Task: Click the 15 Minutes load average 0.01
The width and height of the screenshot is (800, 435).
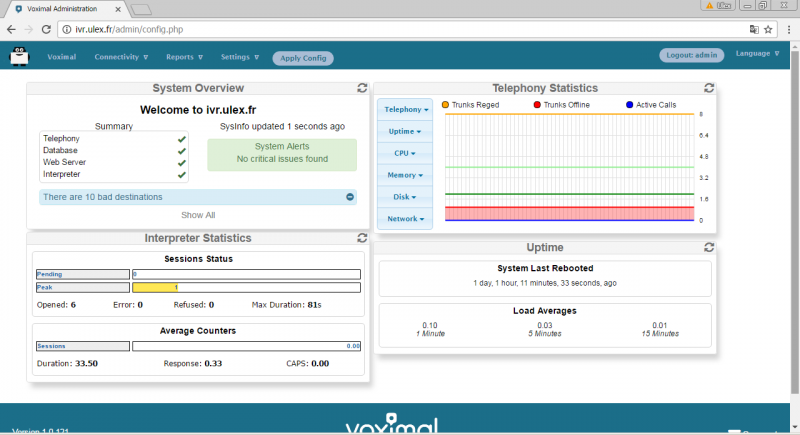Action: coord(660,325)
